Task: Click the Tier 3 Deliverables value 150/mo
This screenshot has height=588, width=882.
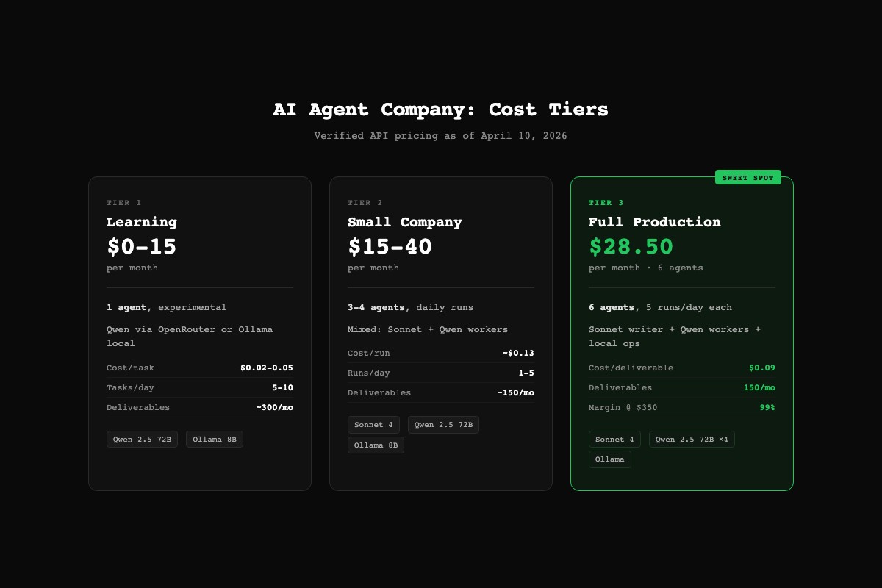Action: pos(759,387)
